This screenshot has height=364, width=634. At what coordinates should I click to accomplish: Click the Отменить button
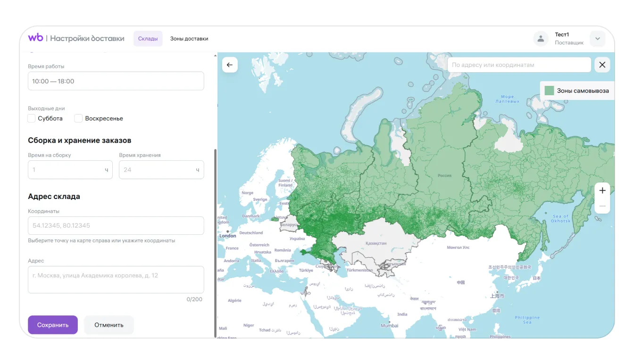click(109, 325)
